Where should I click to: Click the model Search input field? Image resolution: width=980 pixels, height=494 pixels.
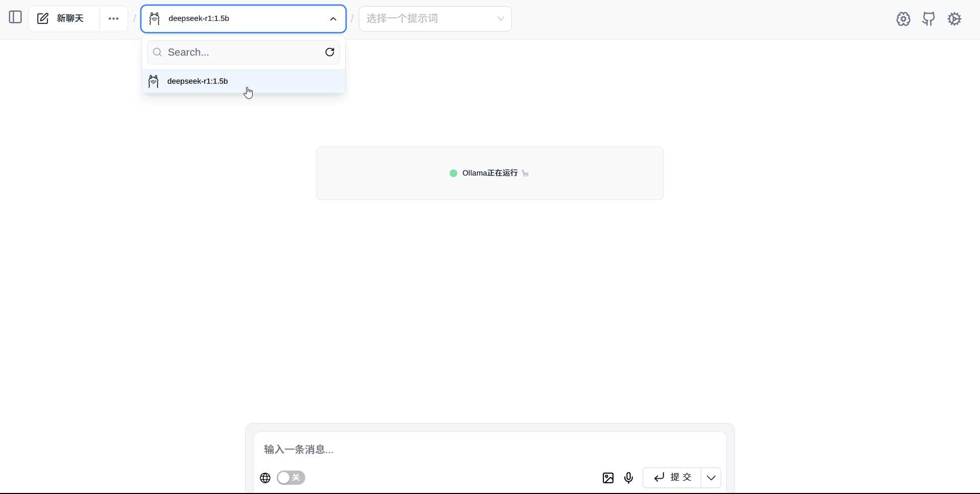click(x=243, y=52)
